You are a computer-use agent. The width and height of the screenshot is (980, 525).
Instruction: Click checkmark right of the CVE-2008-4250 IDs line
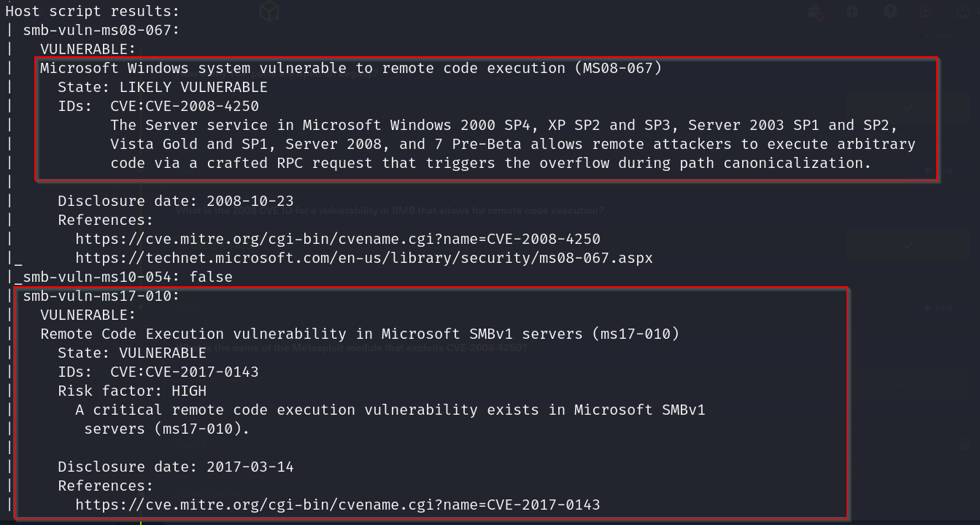tap(908, 107)
